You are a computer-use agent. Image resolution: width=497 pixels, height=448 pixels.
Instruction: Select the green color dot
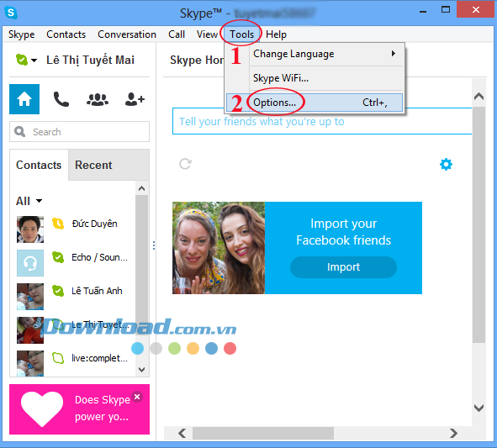point(174,349)
